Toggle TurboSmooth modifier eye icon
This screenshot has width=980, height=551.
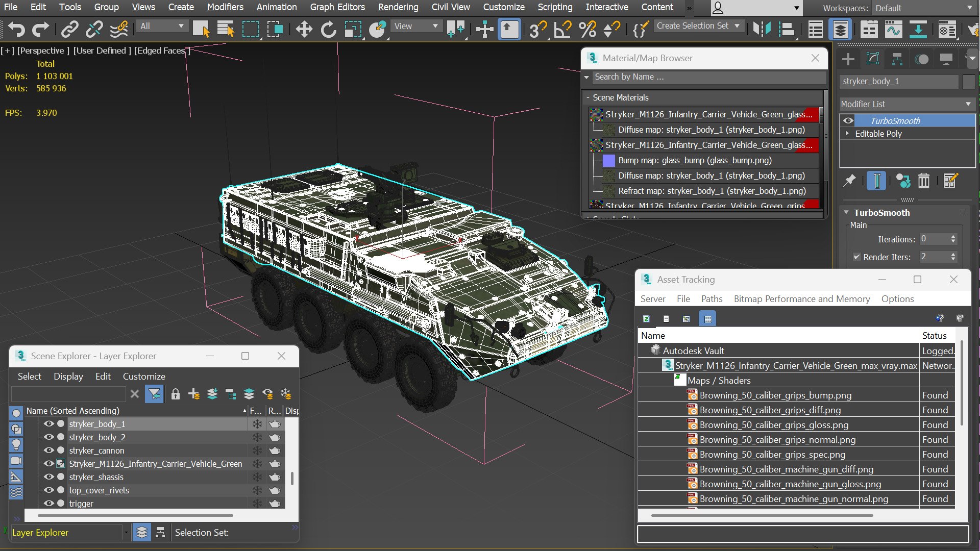[848, 121]
